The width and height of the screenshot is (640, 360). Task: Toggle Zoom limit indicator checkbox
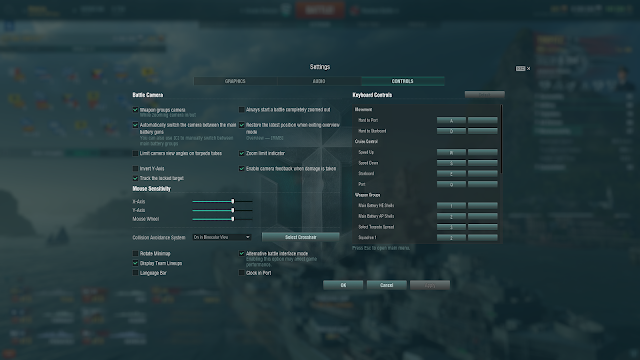(242, 153)
